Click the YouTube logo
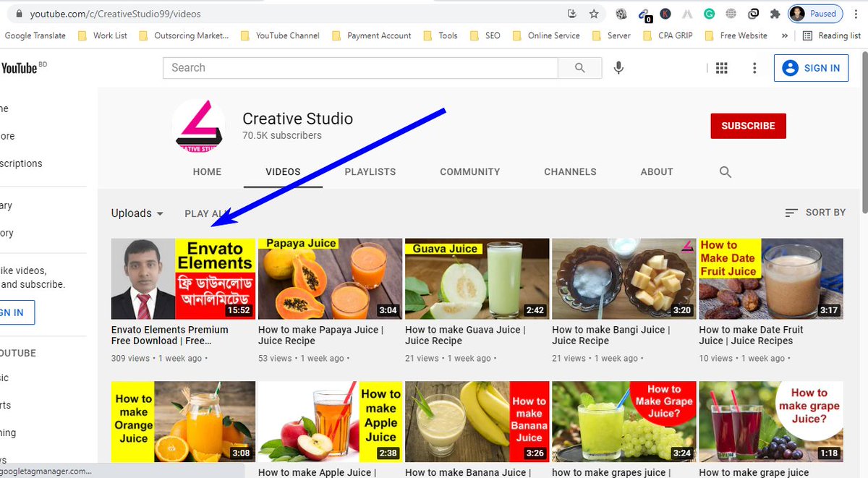 click(20, 68)
